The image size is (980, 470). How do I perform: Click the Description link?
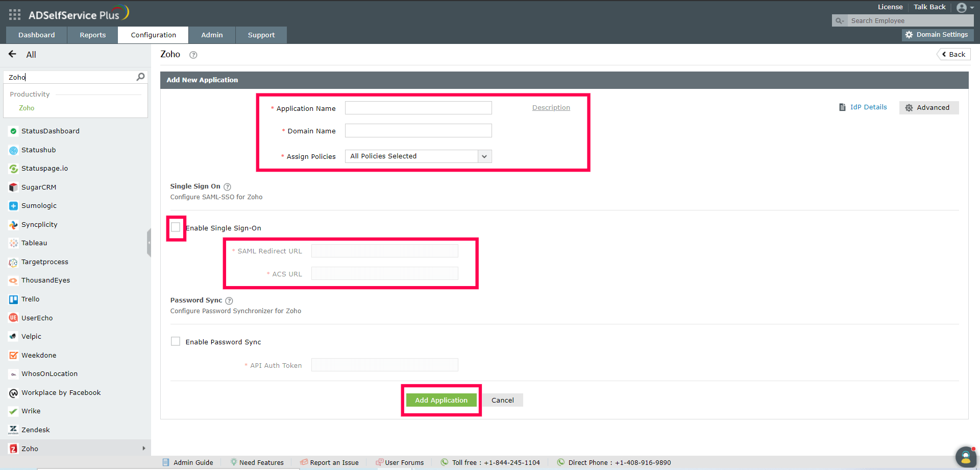tap(551, 108)
